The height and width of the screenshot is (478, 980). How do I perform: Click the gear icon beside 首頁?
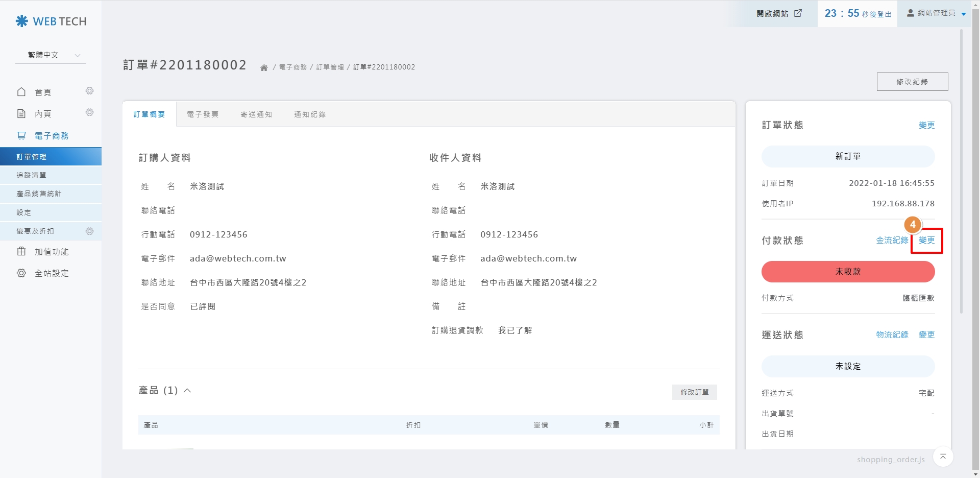click(89, 91)
